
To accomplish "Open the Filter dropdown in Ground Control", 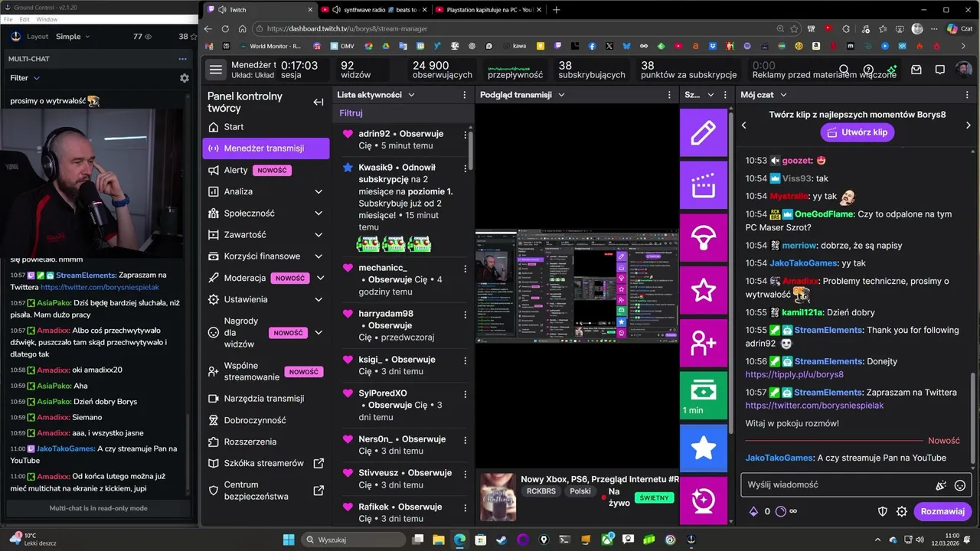I will tap(25, 78).
